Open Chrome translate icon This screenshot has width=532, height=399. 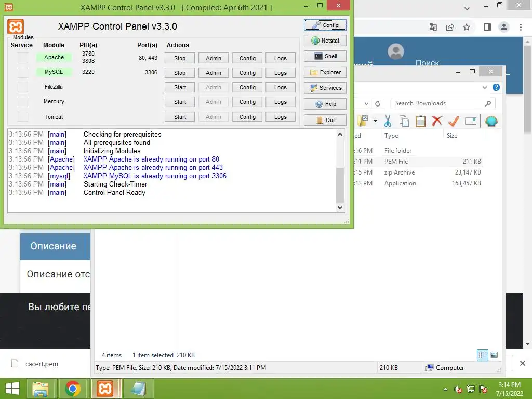tap(433, 27)
